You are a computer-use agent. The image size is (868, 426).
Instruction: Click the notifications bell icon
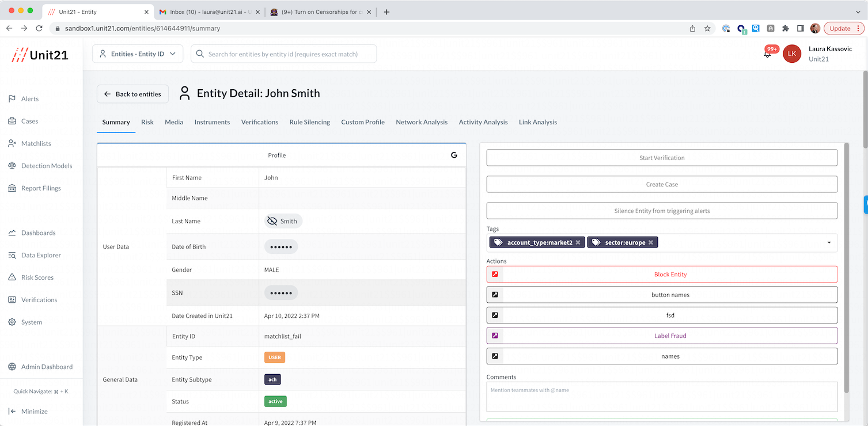tap(767, 54)
